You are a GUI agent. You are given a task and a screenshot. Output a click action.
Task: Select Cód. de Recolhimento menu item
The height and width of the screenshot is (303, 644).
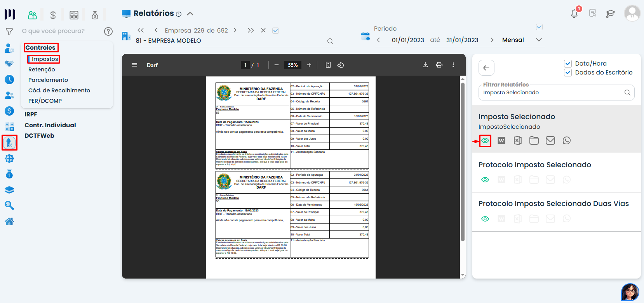point(59,90)
